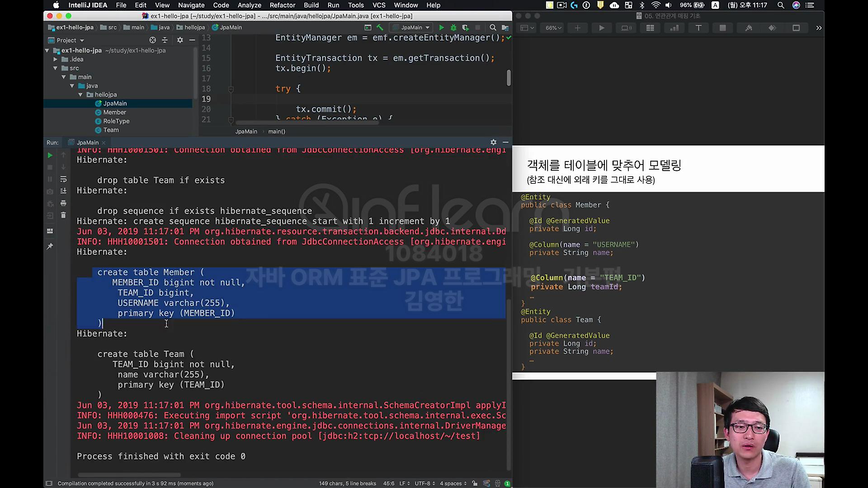Collapse the src folder

click(56, 68)
